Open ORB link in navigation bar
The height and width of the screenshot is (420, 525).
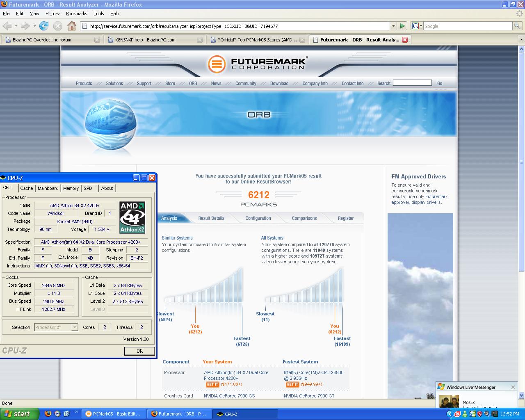(193, 83)
